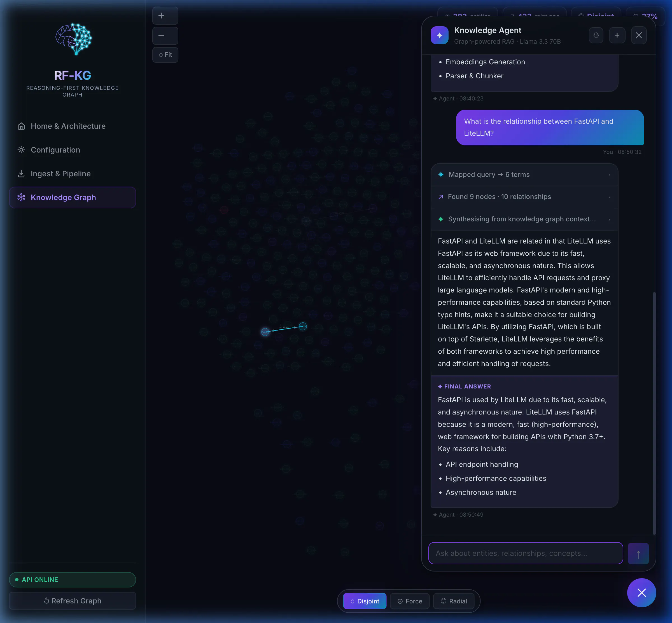Expand 'Found 9 nodes · 10 relationships' step
Viewport: 672px width, 623px height.
(524, 197)
